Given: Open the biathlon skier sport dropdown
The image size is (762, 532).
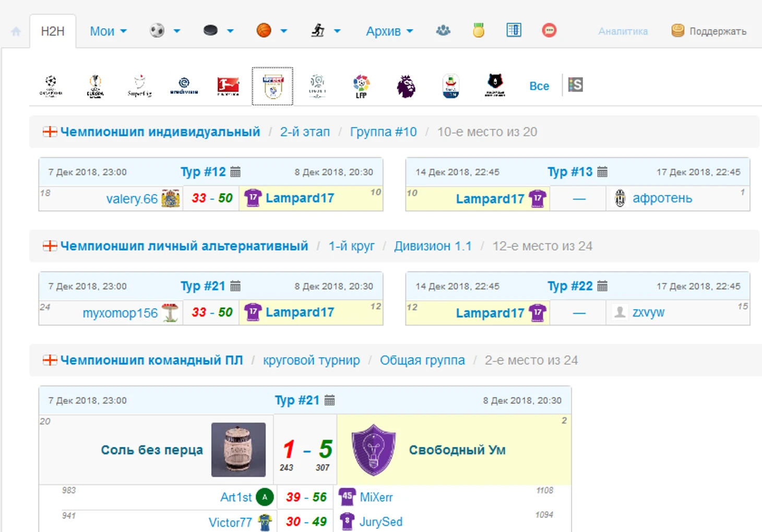Looking at the screenshot, I should (x=326, y=31).
